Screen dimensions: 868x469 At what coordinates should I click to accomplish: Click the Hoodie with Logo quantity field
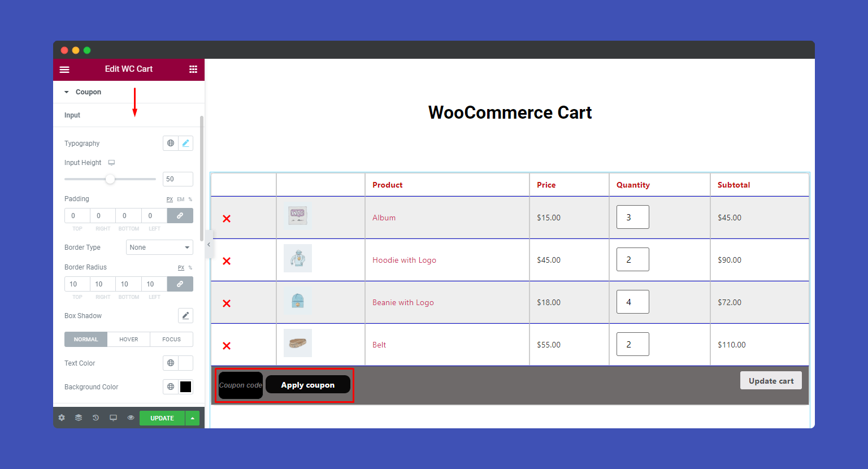(x=633, y=259)
